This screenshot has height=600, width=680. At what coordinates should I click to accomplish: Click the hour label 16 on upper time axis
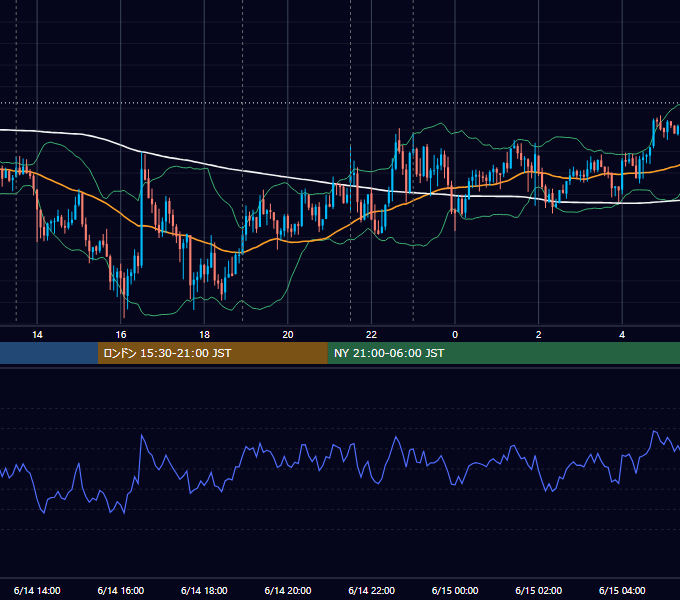pyautogui.click(x=121, y=335)
